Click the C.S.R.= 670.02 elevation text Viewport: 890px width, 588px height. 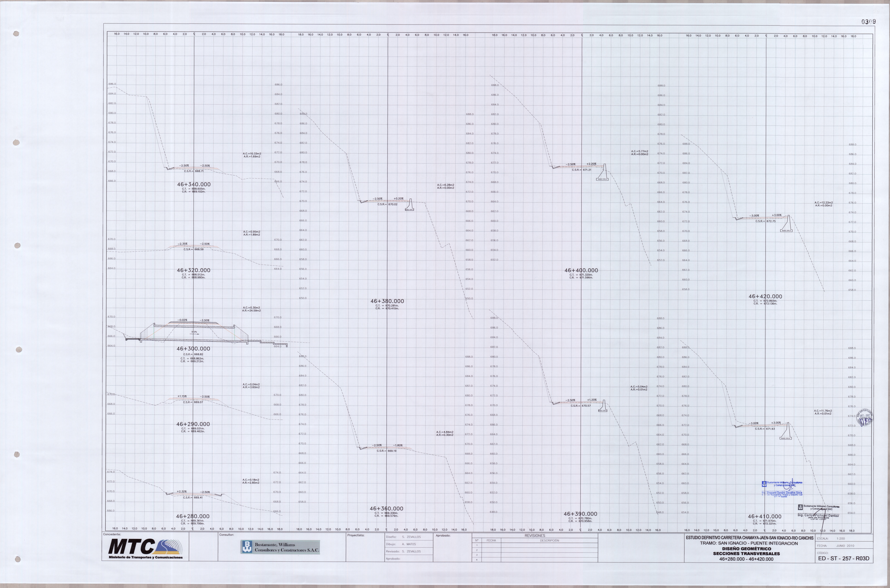point(387,204)
